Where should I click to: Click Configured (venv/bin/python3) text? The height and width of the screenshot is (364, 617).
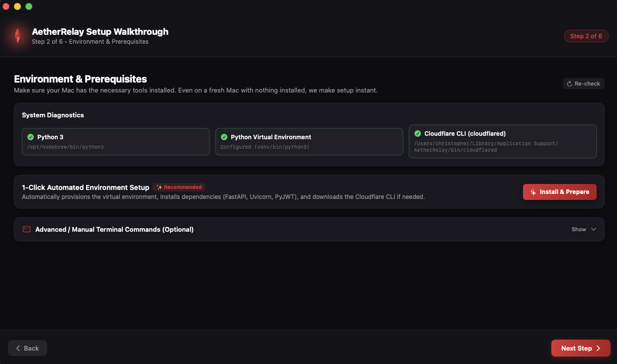click(x=265, y=147)
